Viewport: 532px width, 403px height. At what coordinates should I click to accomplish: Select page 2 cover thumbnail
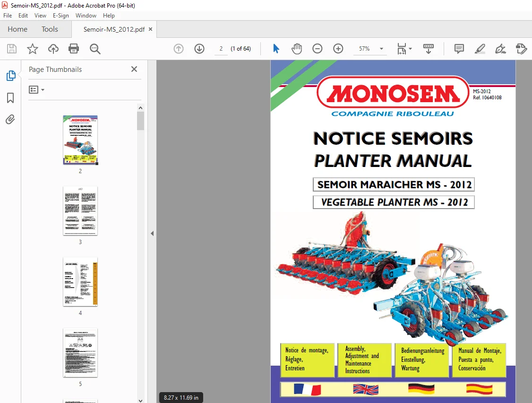coord(80,140)
